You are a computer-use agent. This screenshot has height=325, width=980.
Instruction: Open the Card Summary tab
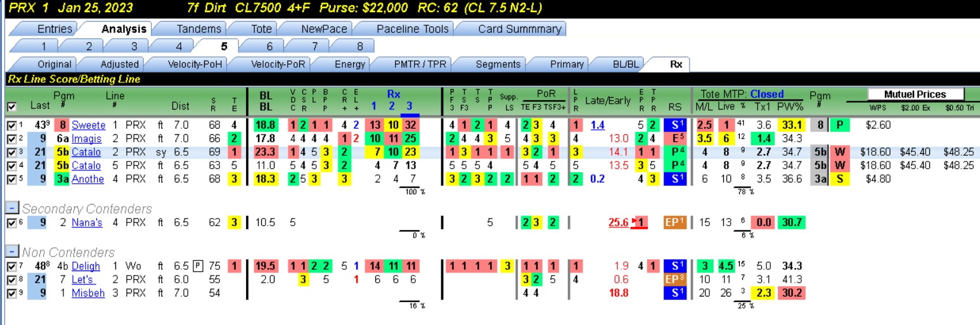[519, 29]
